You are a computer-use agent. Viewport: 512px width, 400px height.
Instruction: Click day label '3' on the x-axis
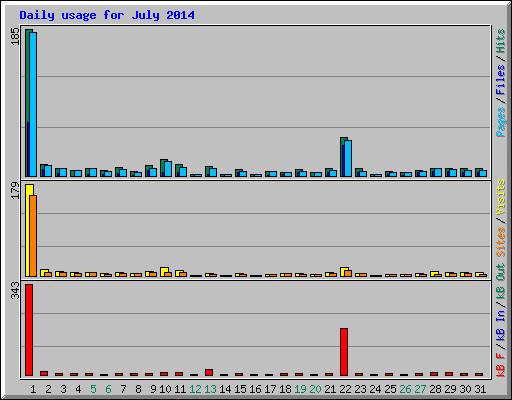[x=63, y=389]
